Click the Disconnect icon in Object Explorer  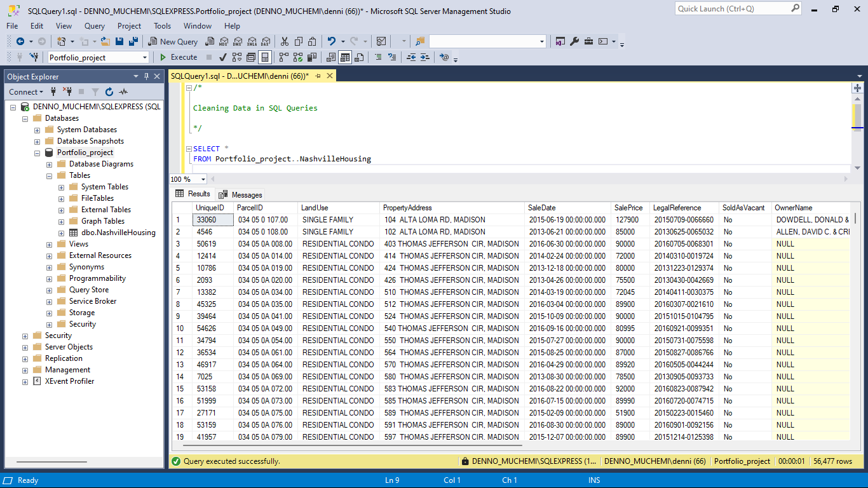67,91
